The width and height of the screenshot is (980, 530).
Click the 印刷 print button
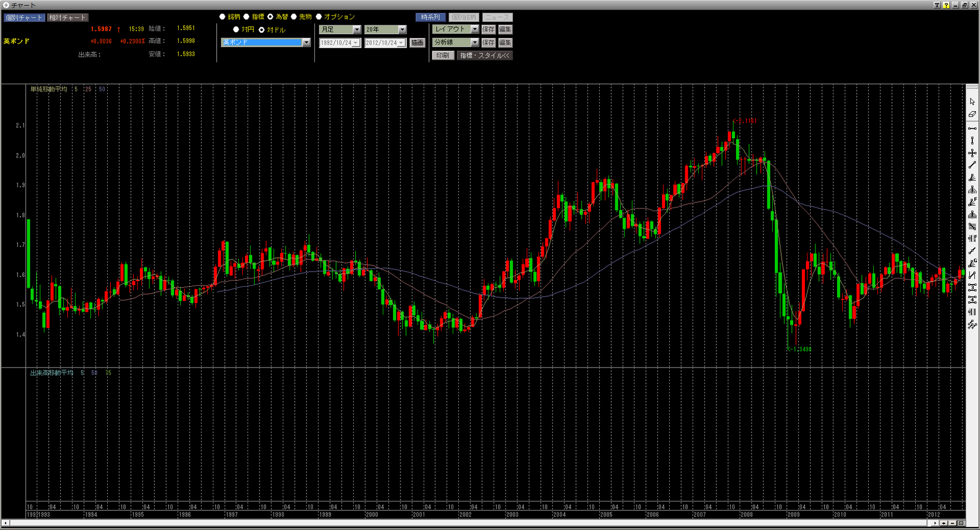tap(443, 55)
